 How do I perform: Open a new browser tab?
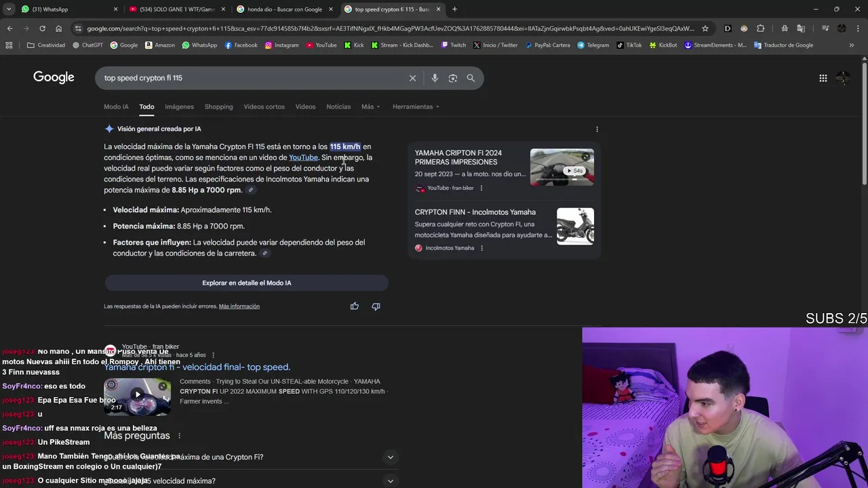tap(454, 9)
